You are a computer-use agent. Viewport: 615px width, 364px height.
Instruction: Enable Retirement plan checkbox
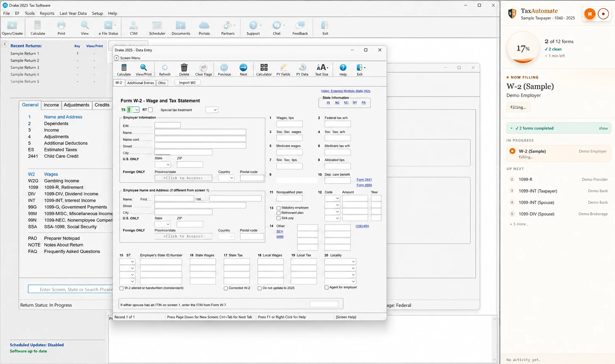pyautogui.click(x=278, y=213)
